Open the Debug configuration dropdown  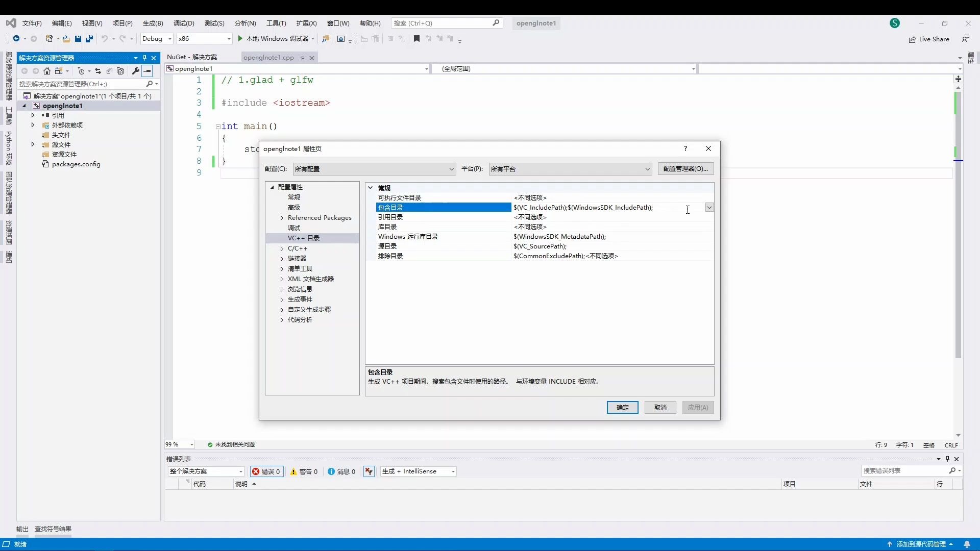157,39
